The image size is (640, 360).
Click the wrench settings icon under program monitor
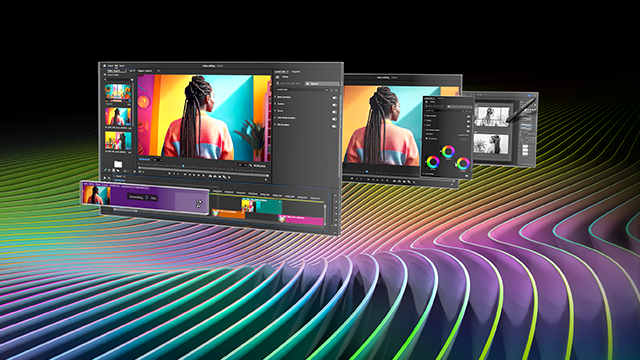click(251, 165)
